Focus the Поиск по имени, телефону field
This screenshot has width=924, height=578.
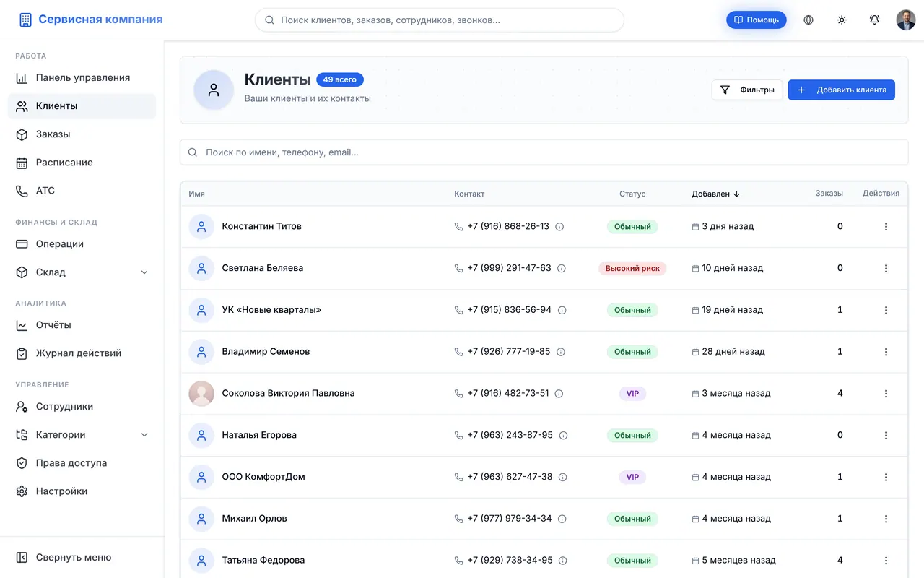[544, 152]
